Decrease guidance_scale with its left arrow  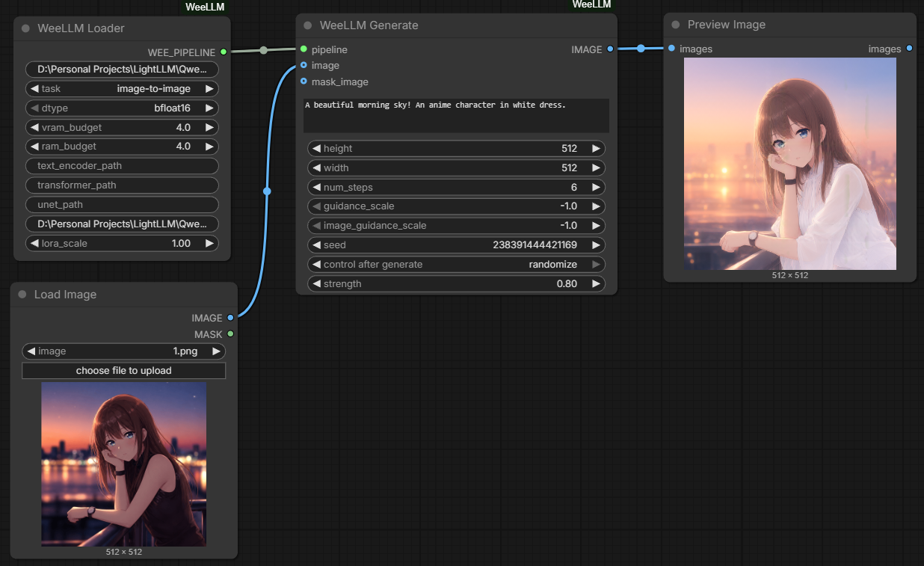[x=316, y=206]
